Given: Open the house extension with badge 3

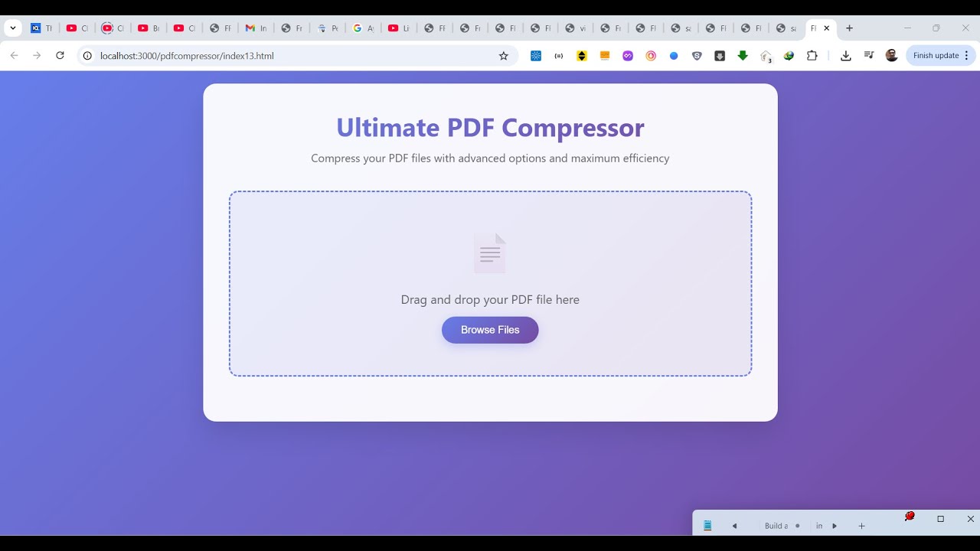Looking at the screenshot, I should coord(766,56).
